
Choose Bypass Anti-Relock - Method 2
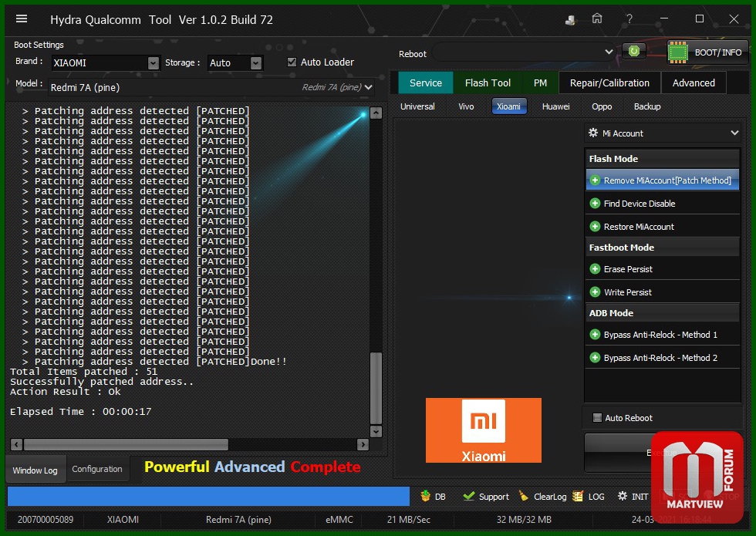[663, 358]
